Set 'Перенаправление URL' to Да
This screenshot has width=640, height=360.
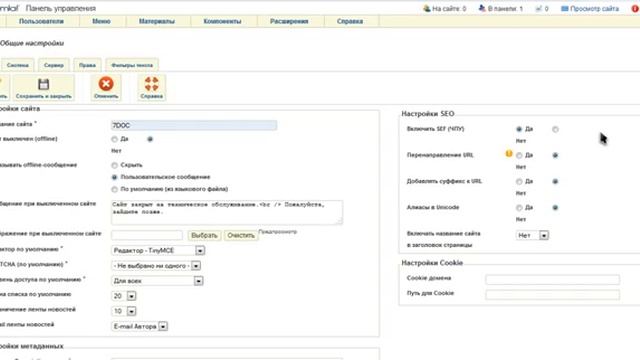tap(519, 156)
